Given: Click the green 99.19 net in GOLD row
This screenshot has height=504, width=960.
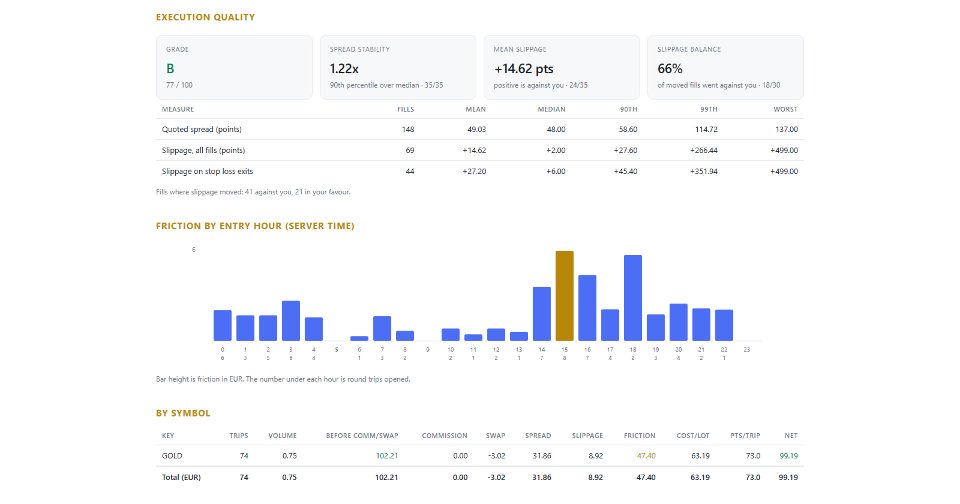Looking at the screenshot, I should point(789,456).
